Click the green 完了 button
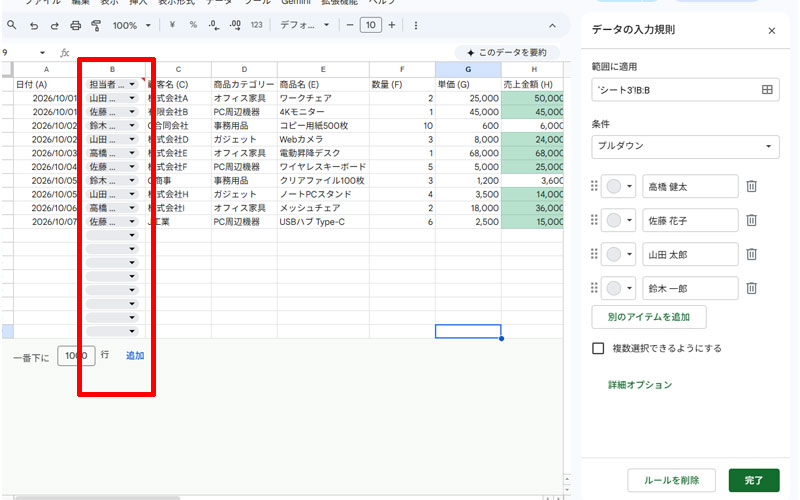800x500 pixels. 754,480
